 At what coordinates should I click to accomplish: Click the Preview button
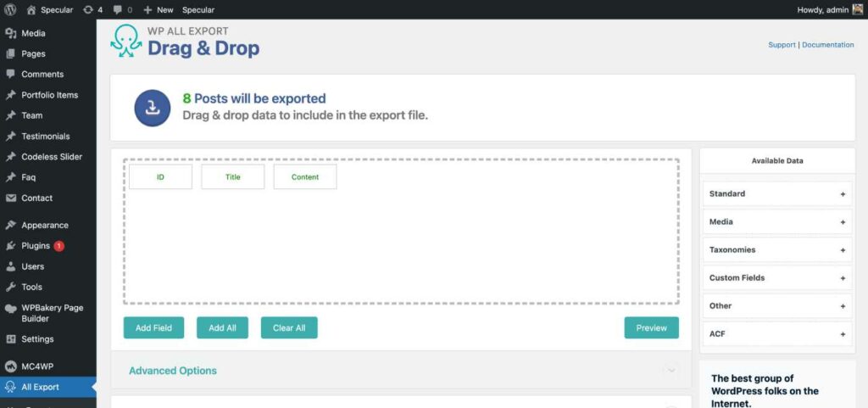tap(652, 327)
